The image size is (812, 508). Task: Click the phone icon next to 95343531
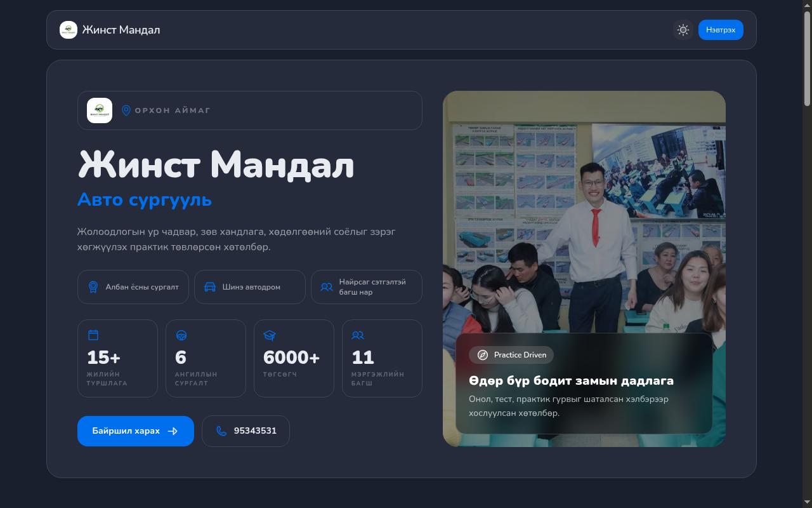[x=221, y=431]
